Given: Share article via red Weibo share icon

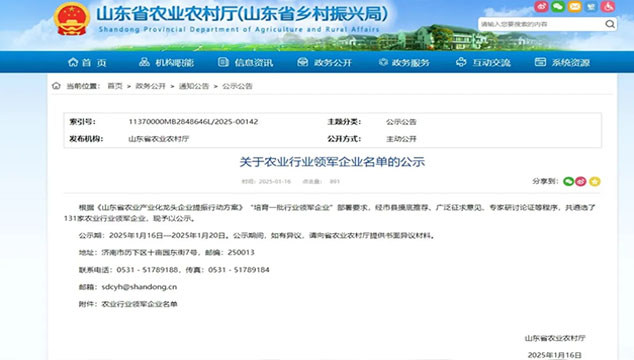Looking at the screenshot, I should (x=581, y=182).
